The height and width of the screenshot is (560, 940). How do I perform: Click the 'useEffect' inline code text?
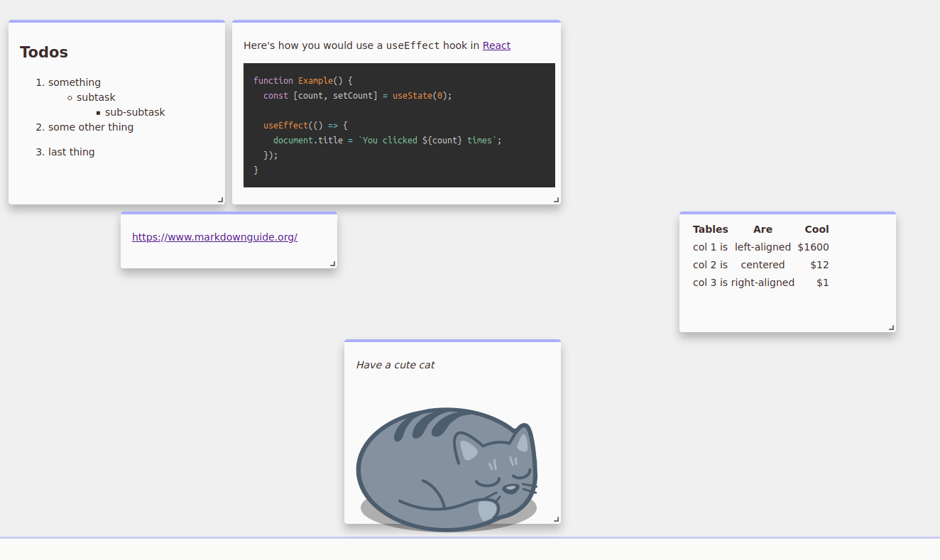(x=413, y=45)
